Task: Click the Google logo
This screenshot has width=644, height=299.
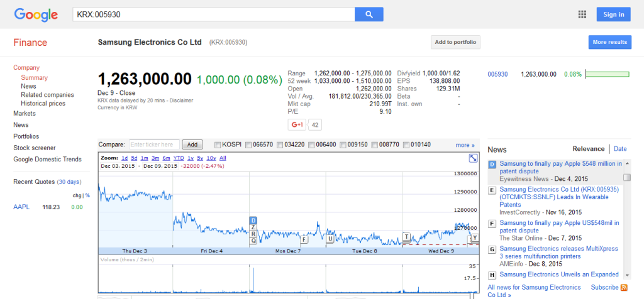Action: pos(36,14)
